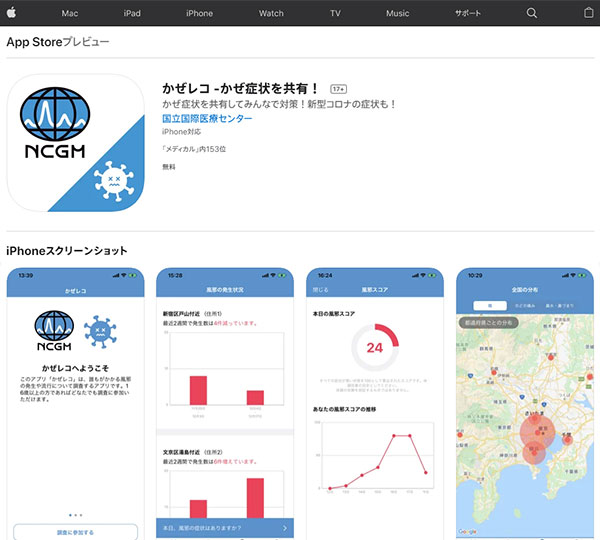Click the score 24 circular gauge
Screen dimensions: 600x540
pos(375,347)
